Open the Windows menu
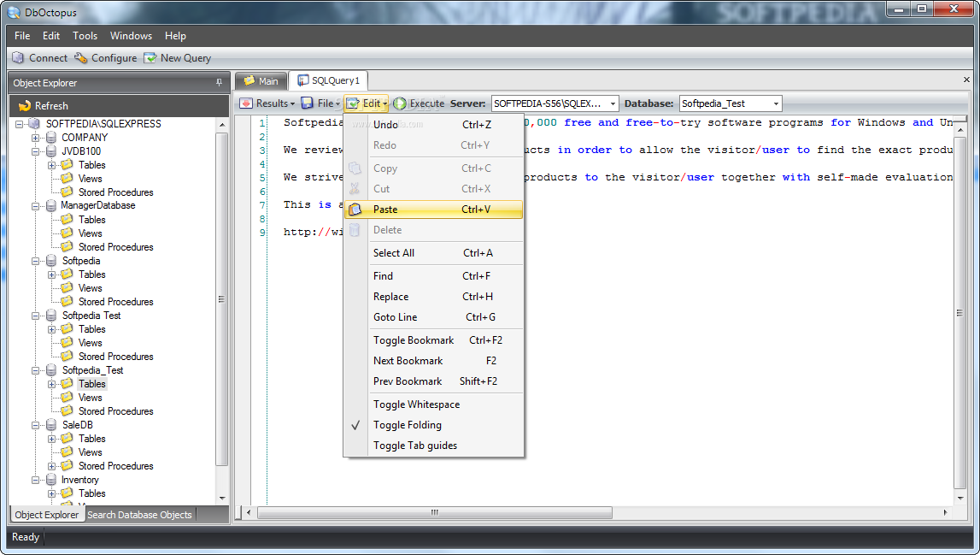 pos(131,36)
